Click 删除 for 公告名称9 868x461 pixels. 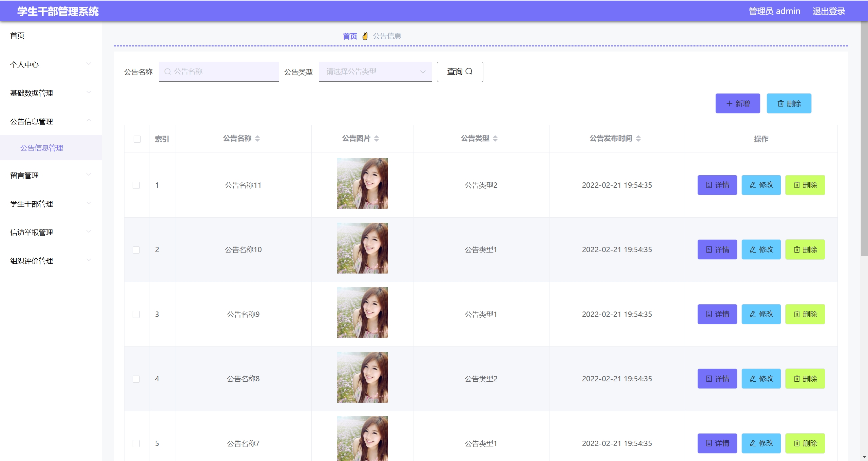pyautogui.click(x=805, y=314)
